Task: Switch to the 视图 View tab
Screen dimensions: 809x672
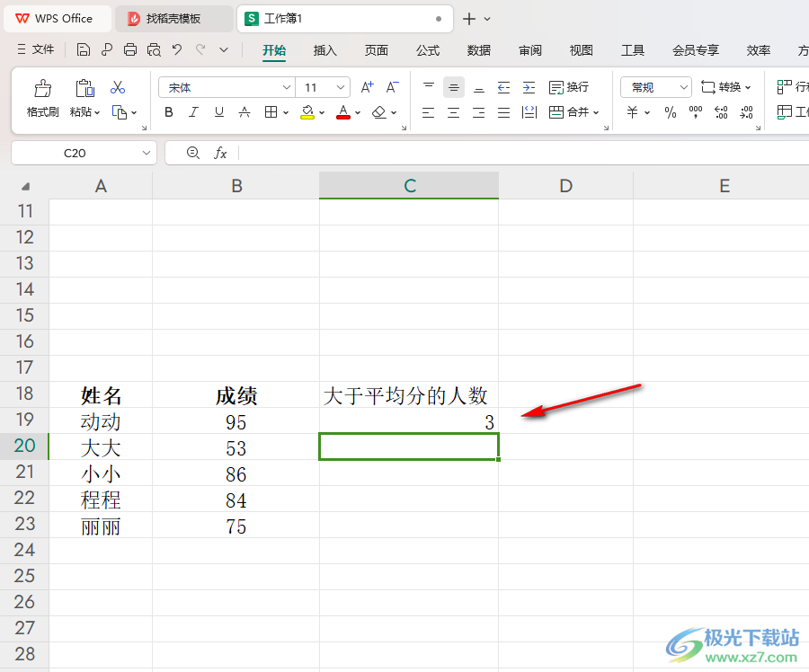Action: (581, 50)
